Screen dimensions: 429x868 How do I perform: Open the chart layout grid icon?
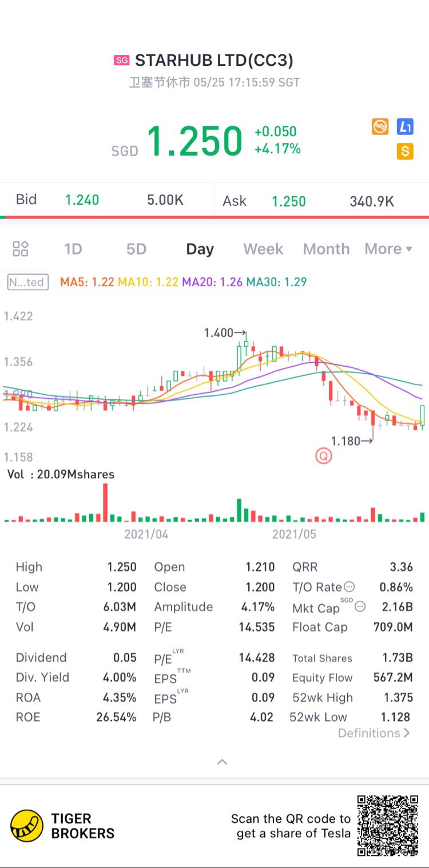click(x=21, y=249)
